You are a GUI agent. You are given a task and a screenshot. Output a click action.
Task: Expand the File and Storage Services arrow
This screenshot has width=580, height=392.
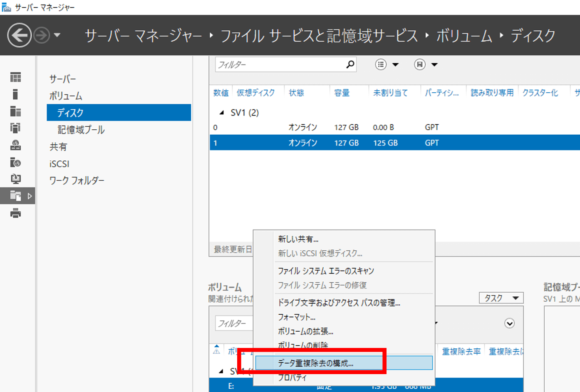pos(30,196)
